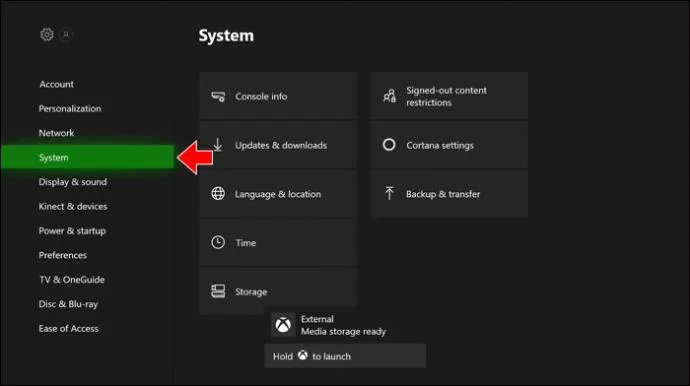Click the Updates & downloads arrow icon
The image size is (690, 386).
click(217, 145)
